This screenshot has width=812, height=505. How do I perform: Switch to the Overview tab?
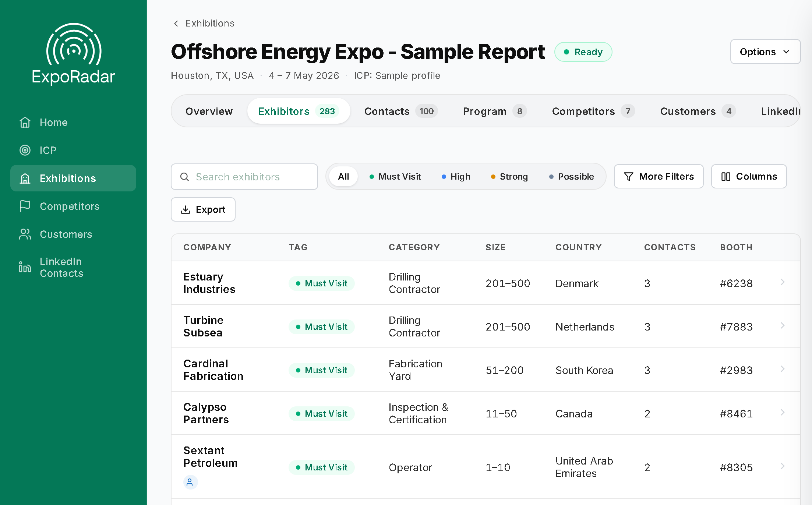pos(209,111)
